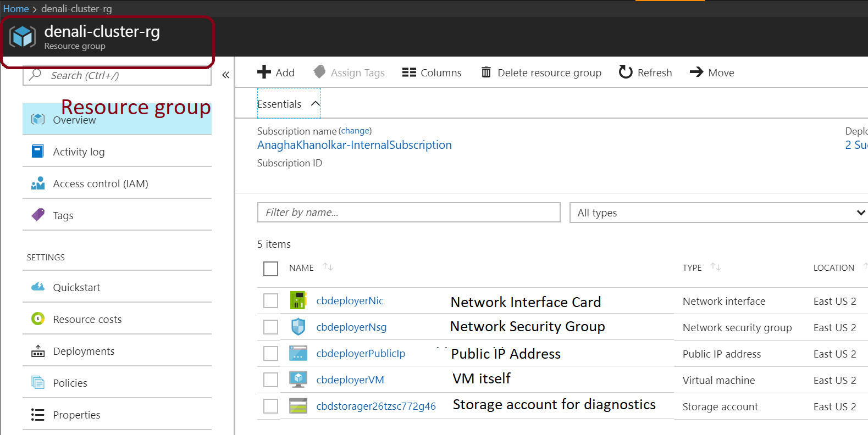Open the cbdeployerNic resource link

(350, 300)
